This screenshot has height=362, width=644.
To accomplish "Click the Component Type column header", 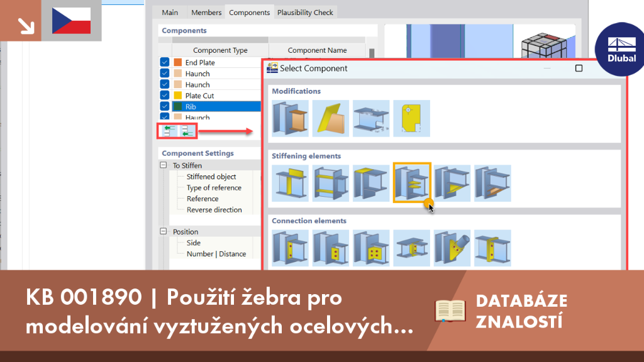I will 220,50.
